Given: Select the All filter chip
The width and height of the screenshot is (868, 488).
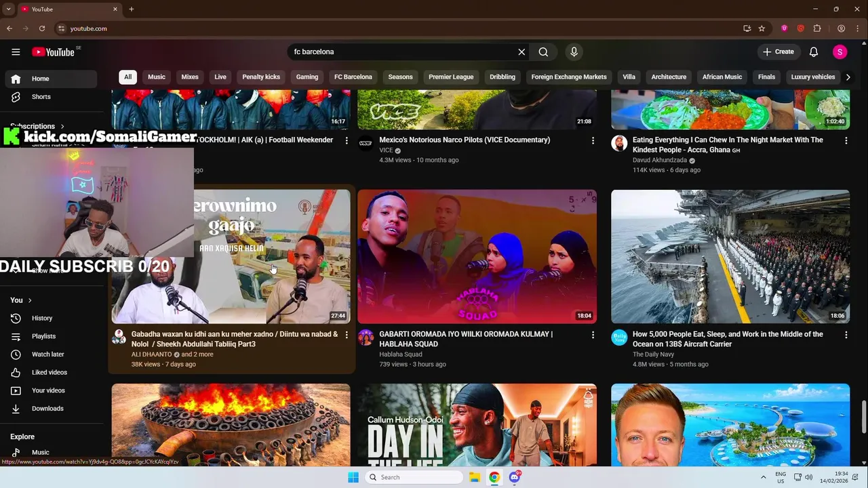Looking at the screenshot, I should click(127, 77).
